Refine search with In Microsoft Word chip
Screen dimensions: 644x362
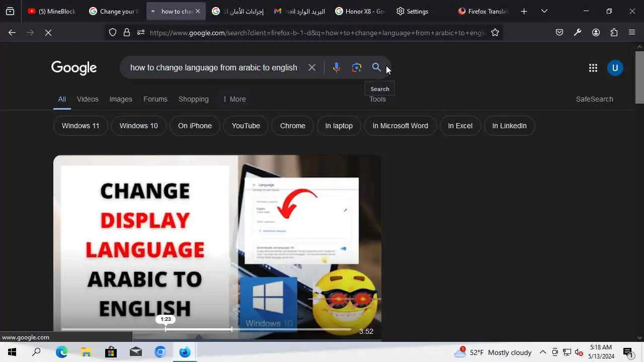(400, 126)
